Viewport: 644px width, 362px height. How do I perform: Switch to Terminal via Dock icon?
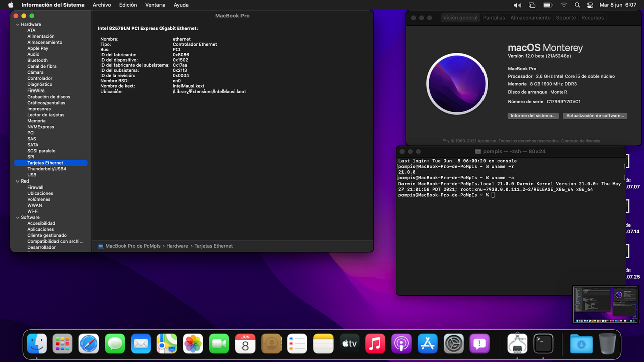pyautogui.click(x=543, y=344)
